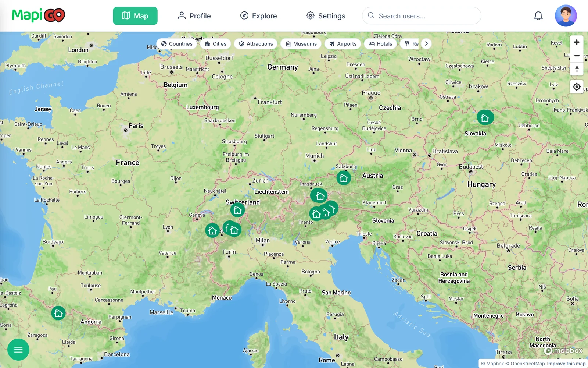Click the Search users field
Image resolution: width=588 pixels, height=368 pixels.
tap(422, 16)
